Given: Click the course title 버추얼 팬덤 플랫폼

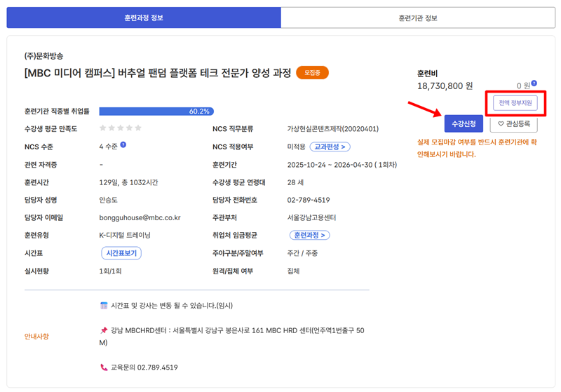Looking at the screenshot, I should point(158,73).
